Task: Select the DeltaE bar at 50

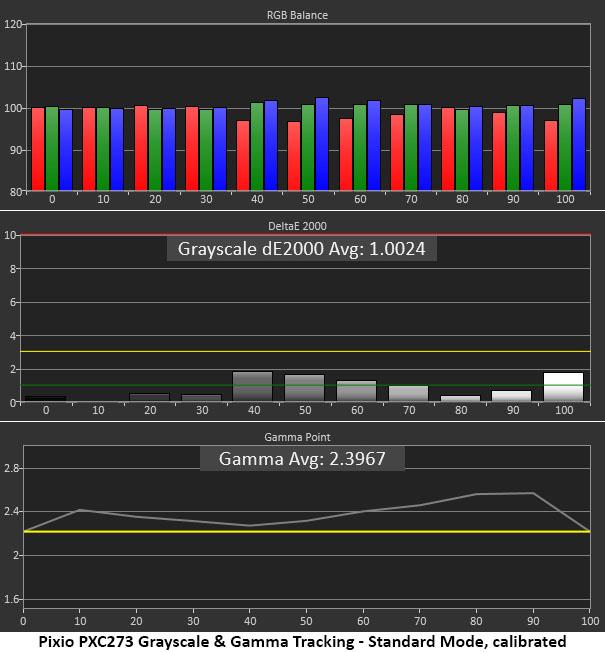Action: 304,388
